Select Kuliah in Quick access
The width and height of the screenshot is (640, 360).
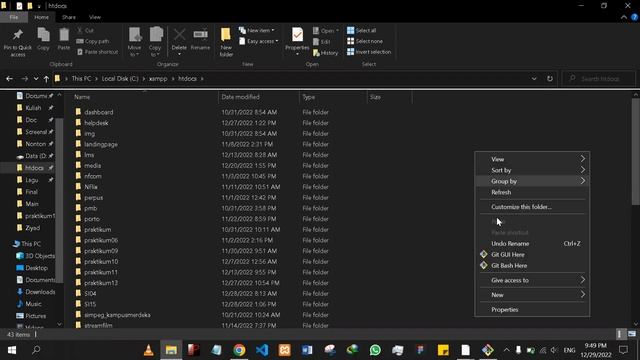point(33,108)
